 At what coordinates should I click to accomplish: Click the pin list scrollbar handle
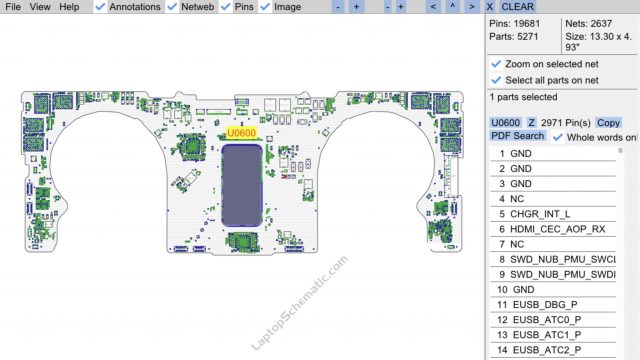coord(620,151)
